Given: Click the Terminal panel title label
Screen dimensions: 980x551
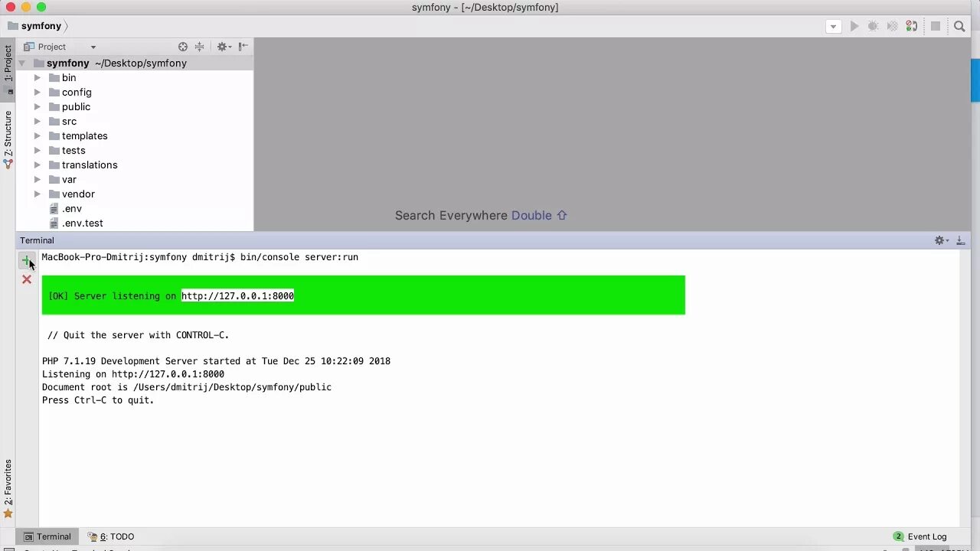Looking at the screenshot, I should click(37, 240).
